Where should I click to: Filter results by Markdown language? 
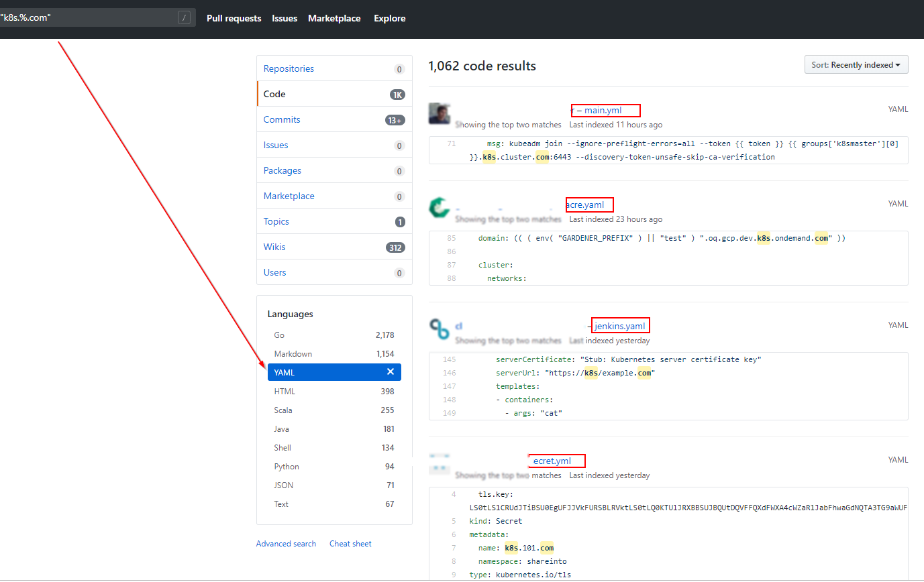click(x=334, y=353)
